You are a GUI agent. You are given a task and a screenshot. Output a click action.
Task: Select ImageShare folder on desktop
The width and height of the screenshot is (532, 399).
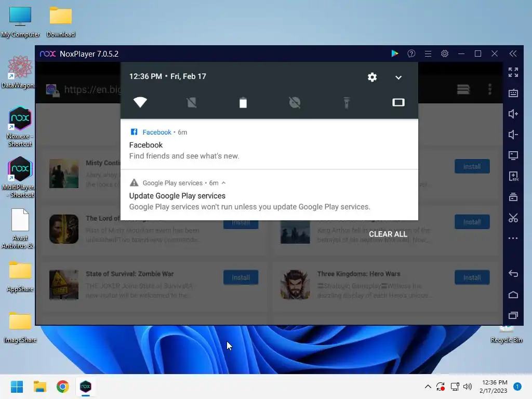(20, 327)
